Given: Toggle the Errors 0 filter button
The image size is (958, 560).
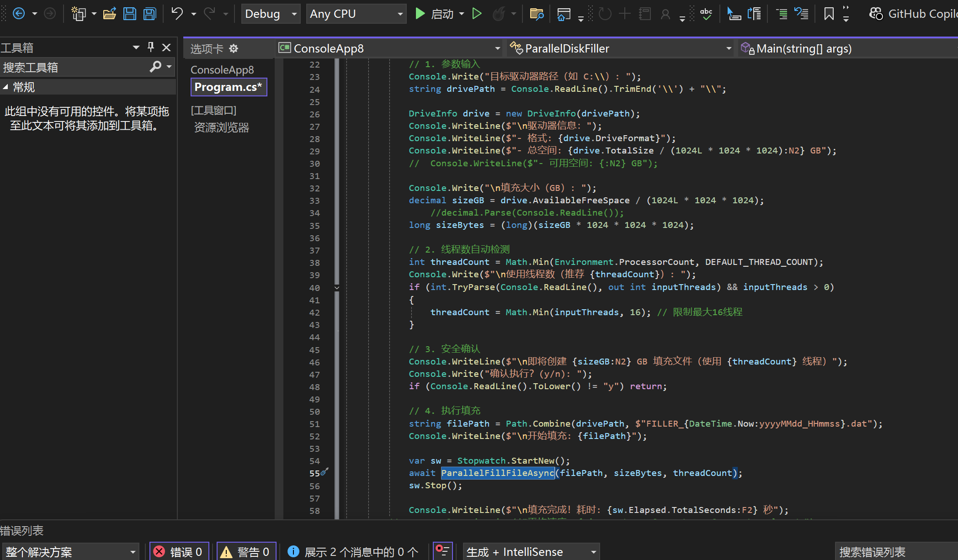Looking at the screenshot, I should [179, 552].
